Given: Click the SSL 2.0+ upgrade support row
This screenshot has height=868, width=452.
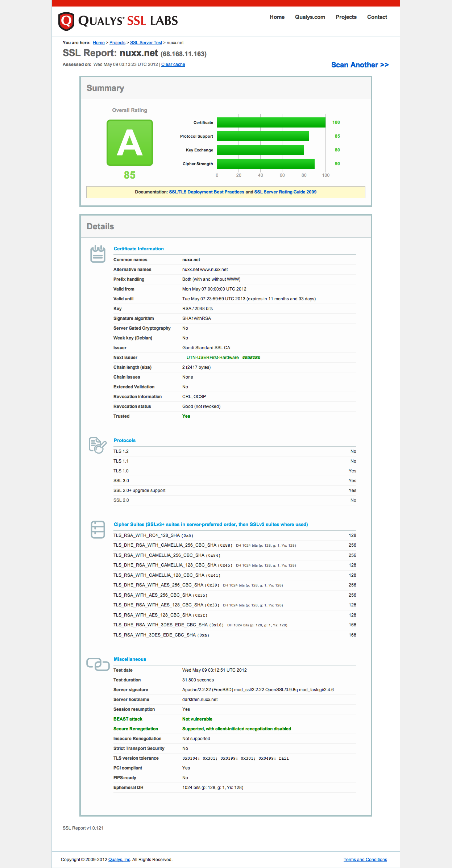Looking at the screenshot, I should 235,491.
